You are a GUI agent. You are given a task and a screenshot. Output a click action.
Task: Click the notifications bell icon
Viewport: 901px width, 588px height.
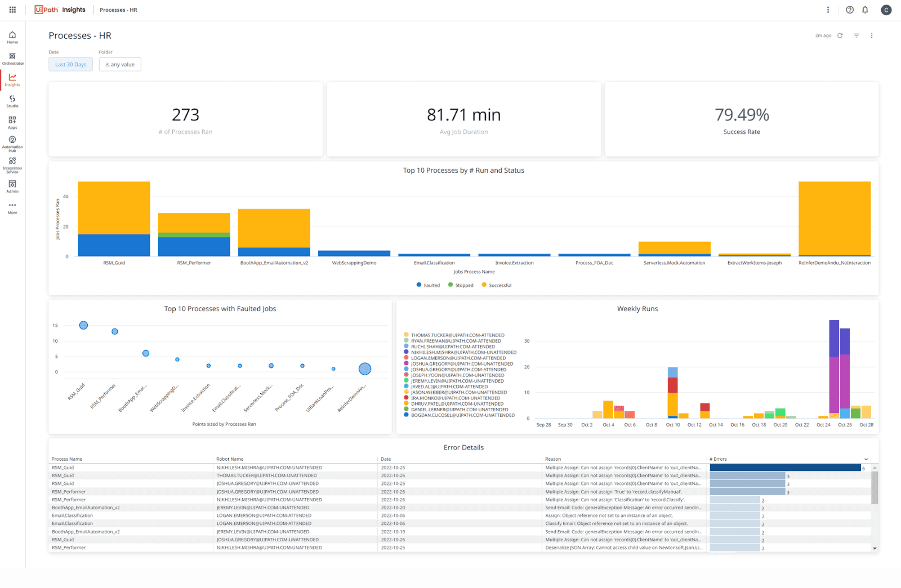(866, 10)
